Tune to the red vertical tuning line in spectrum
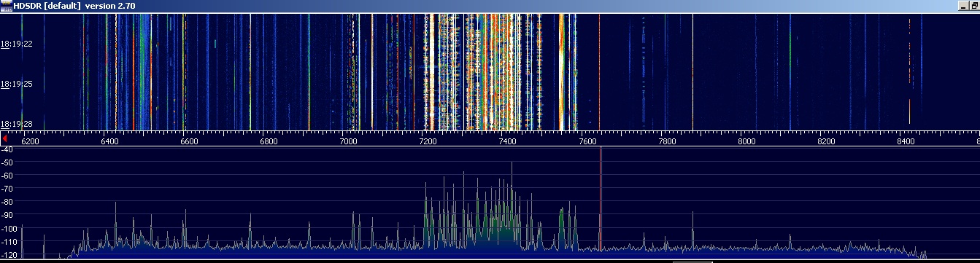 (600, 200)
